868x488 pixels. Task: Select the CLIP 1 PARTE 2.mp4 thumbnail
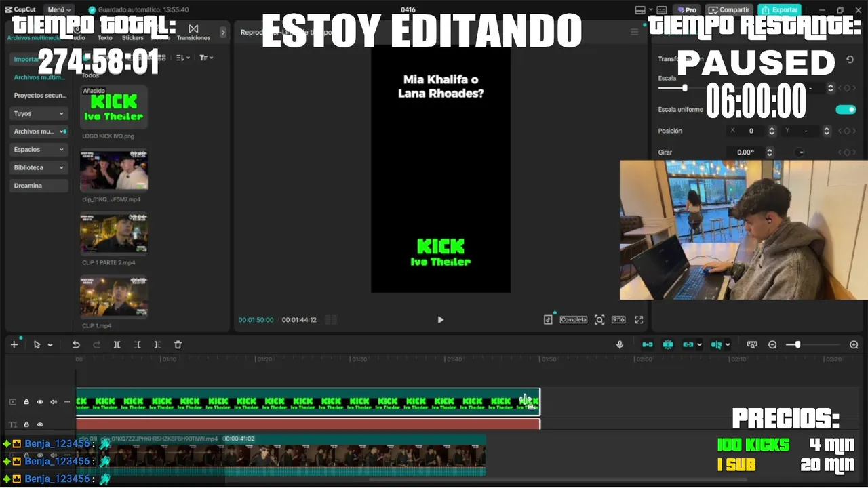[x=114, y=234]
